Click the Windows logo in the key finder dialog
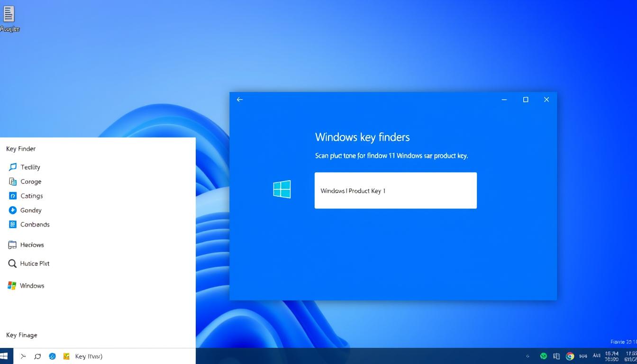 pyautogui.click(x=282, y=189)
